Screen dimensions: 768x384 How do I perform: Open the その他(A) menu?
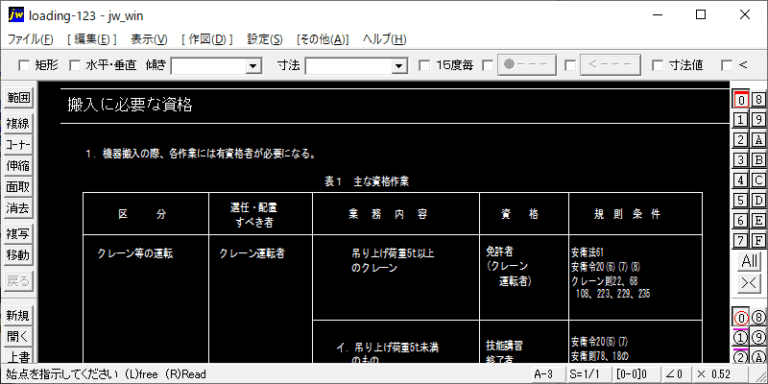click(323, 39)
